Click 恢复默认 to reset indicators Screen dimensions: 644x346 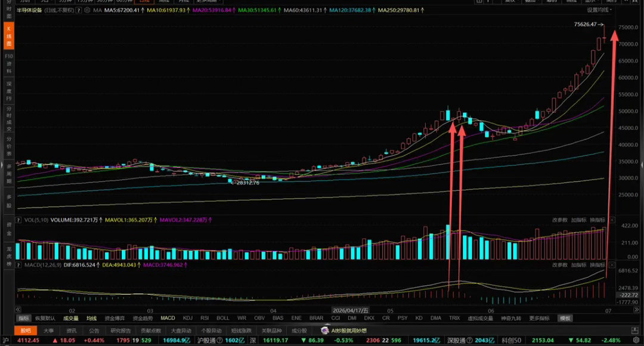(45, 318)
